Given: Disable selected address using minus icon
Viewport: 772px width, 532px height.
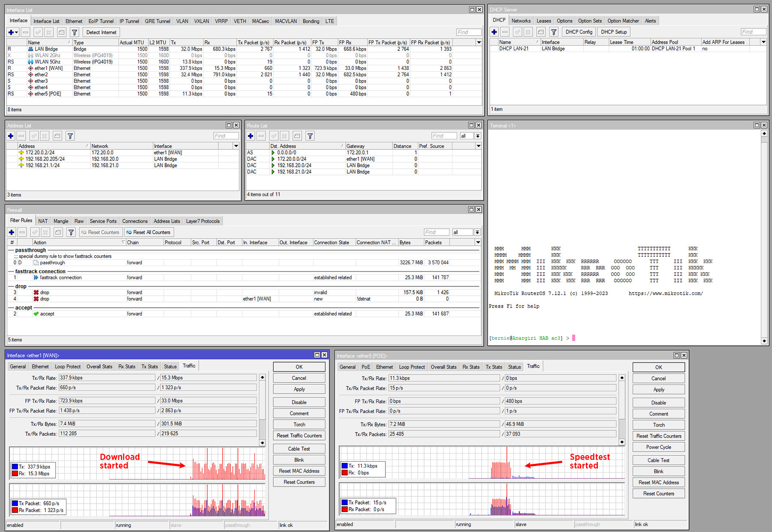Looking at the screenshot, I should tap(21, 136).
